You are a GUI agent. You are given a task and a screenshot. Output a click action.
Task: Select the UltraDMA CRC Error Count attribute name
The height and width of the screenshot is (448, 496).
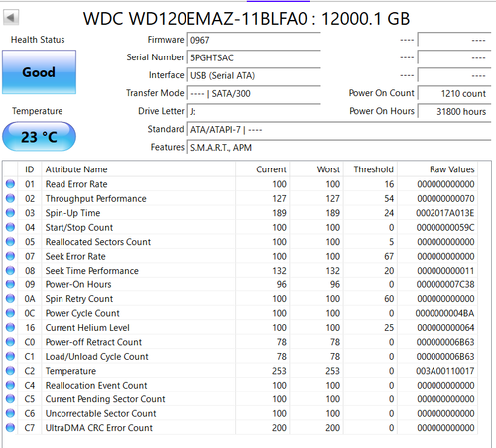click(99, 428)
